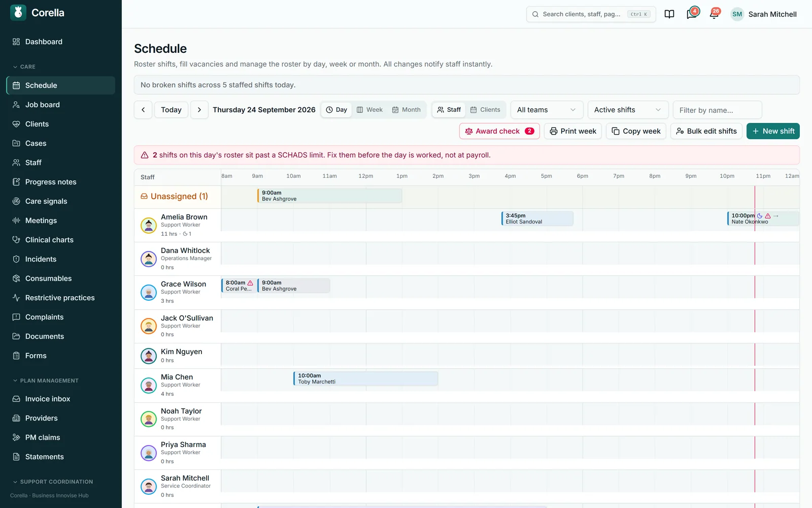Open PM claims in sidebar
The image size is (812, 508).
[60, 437]
